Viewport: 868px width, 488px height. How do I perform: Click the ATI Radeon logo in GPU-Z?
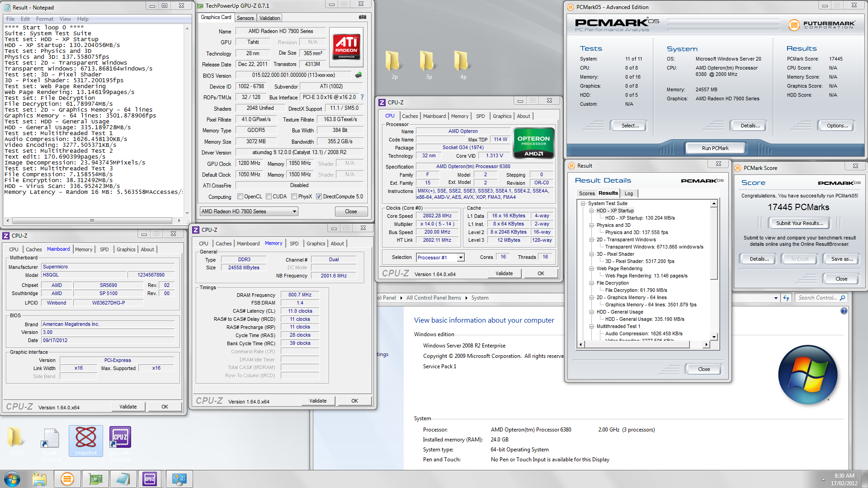coord(346,46)
